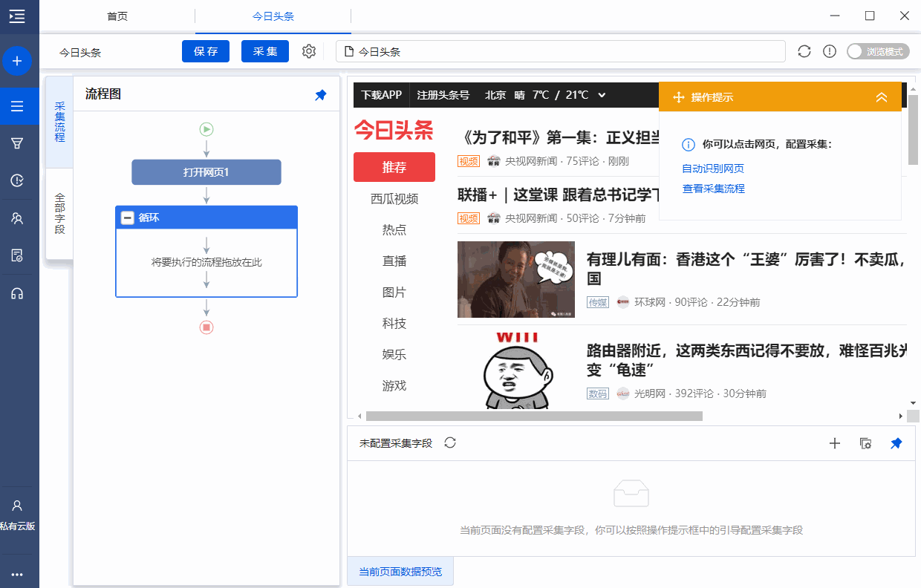Open the 直播 channel
Screen dimensions: 921x588
[394, 261]
